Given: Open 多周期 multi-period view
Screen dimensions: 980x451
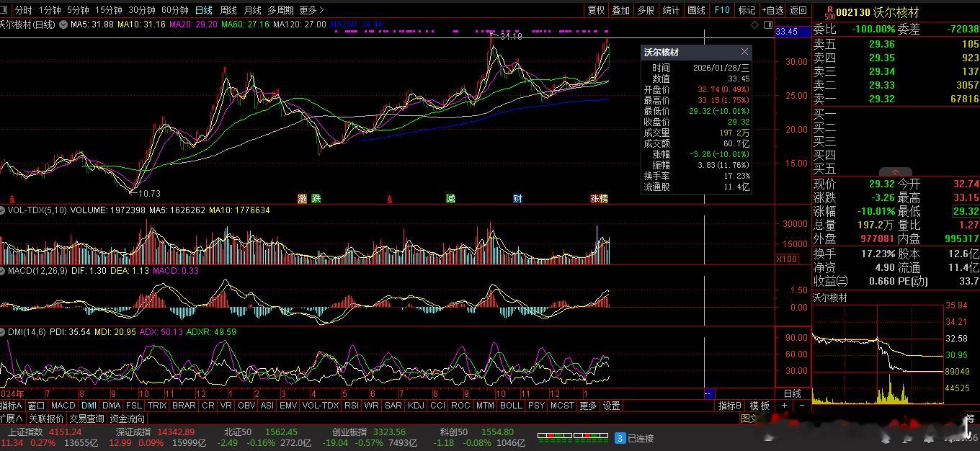Looking at the screenshot, I should [x=280, y=10].
